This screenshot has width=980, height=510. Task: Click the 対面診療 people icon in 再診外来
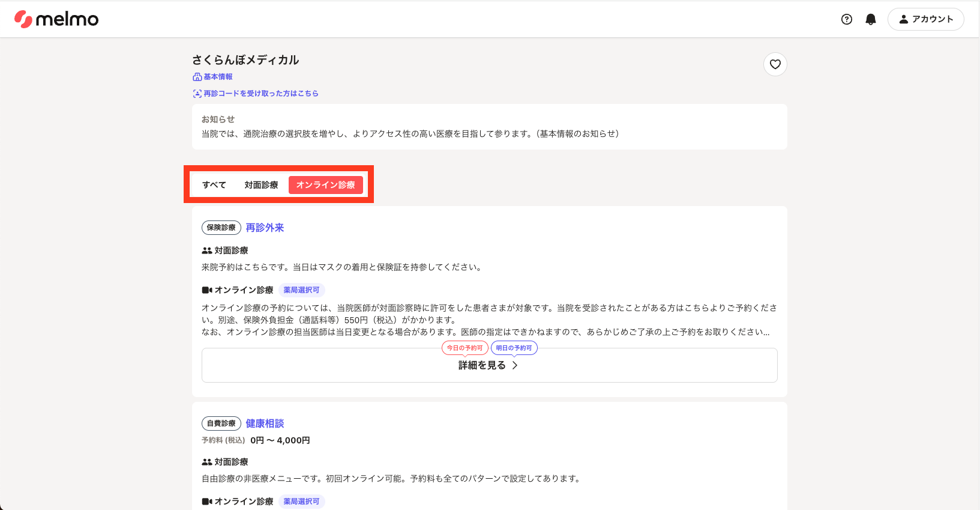207,250
